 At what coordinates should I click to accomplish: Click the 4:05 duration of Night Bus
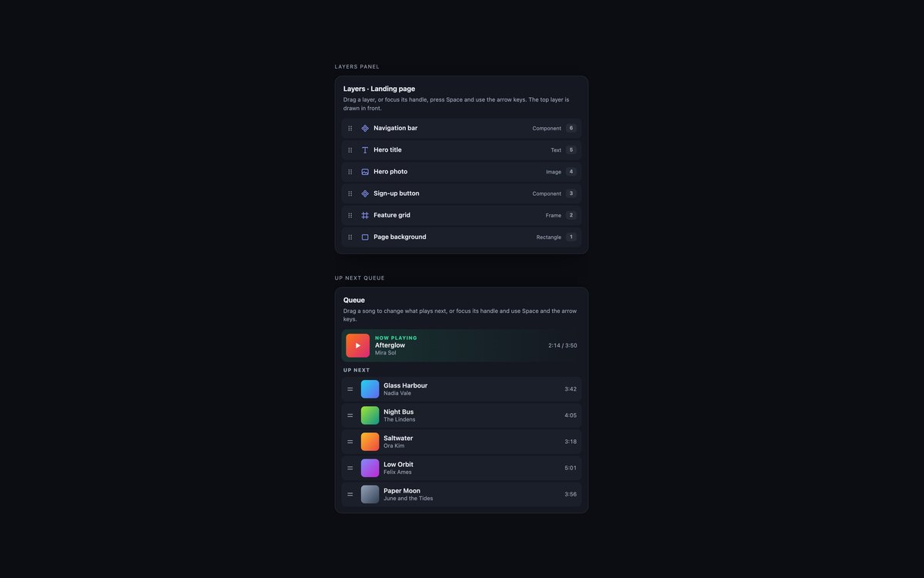[x=571, y=415]
